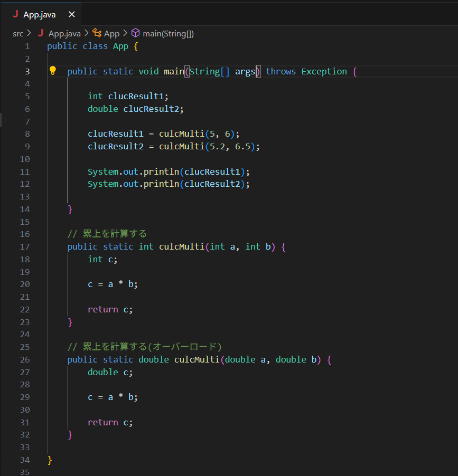Click the 'throws Exception' text on line 3
458x476 pixels.
coord(306,71)
